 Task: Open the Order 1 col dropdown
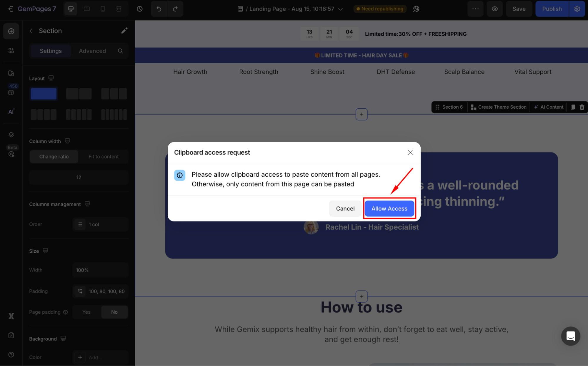[100, 224]
